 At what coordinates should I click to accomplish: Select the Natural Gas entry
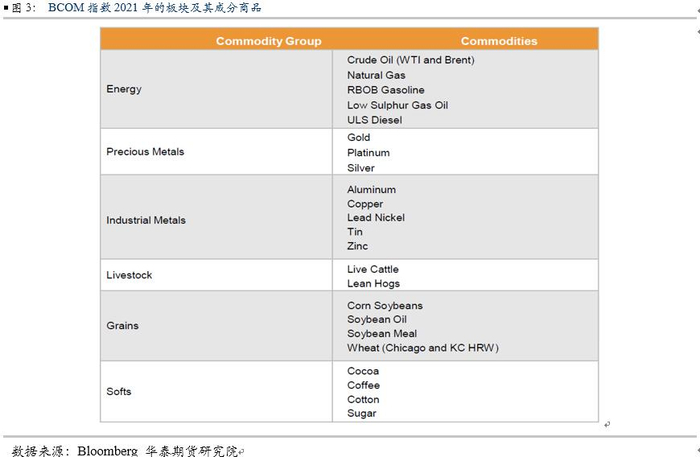(x=376, y=75)
